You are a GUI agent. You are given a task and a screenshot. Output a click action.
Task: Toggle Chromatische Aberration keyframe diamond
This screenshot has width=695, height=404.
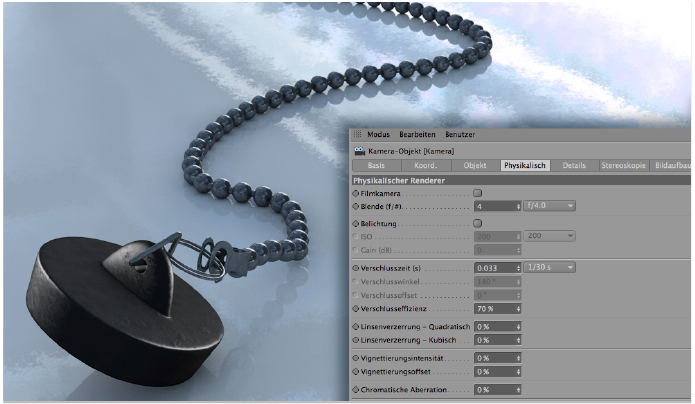[x=355, y=389]
